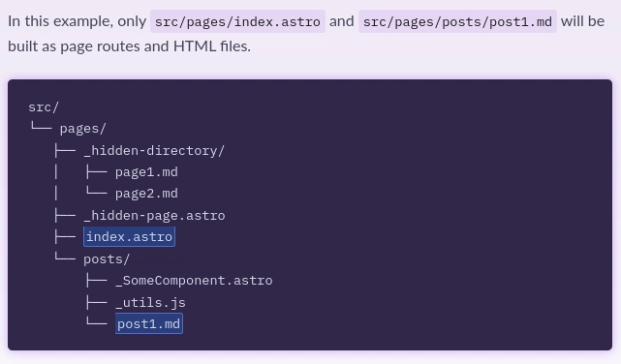Click the src/ root line in tree
Screen dimensions: 621x364
click(44, 107)
